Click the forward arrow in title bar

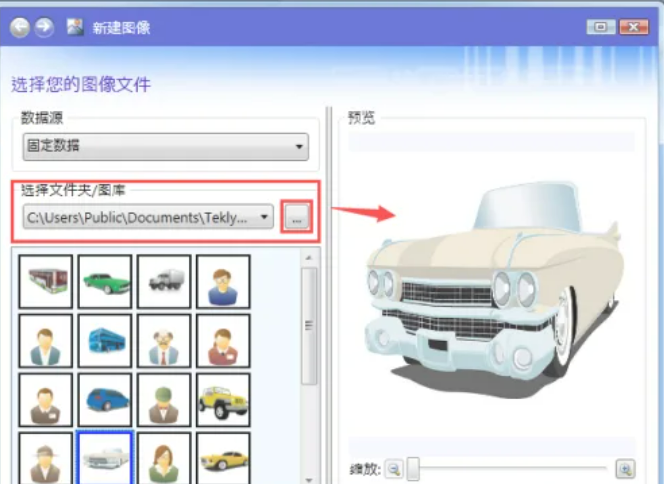(44, 28)
